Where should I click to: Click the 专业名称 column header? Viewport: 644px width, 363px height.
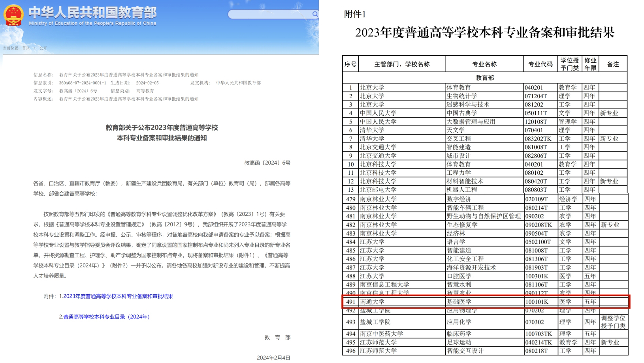[484, 64]
